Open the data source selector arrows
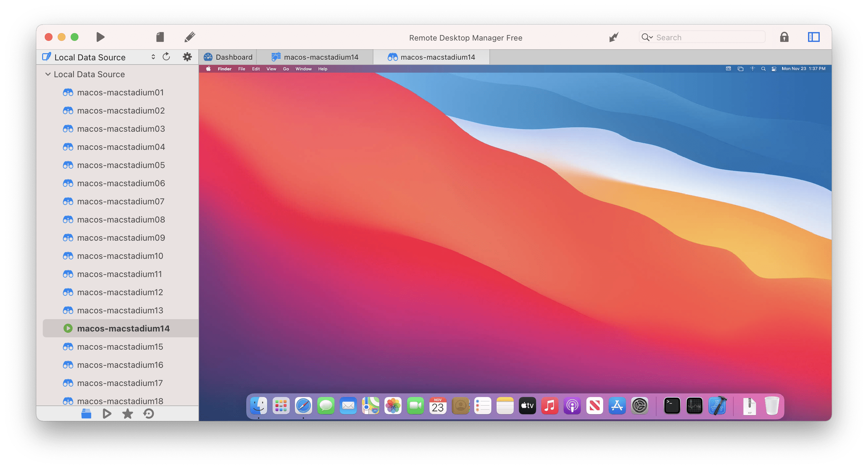 click(x=153, y=57)
